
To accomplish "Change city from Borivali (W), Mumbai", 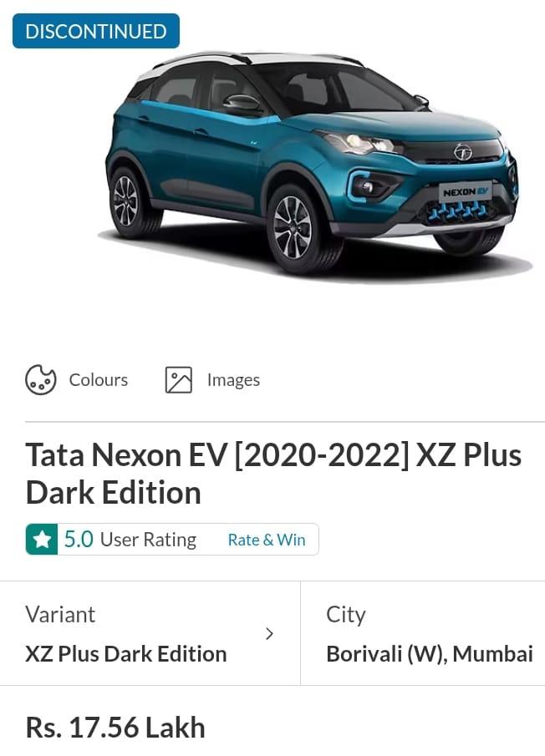I will pos(423,633).
